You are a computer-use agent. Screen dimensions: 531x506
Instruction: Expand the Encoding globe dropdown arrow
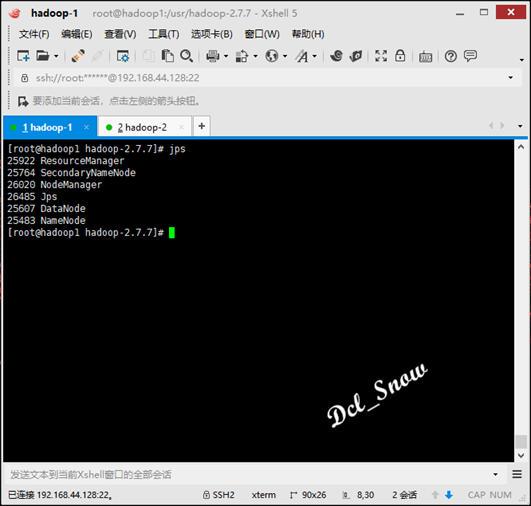point(285,56)
